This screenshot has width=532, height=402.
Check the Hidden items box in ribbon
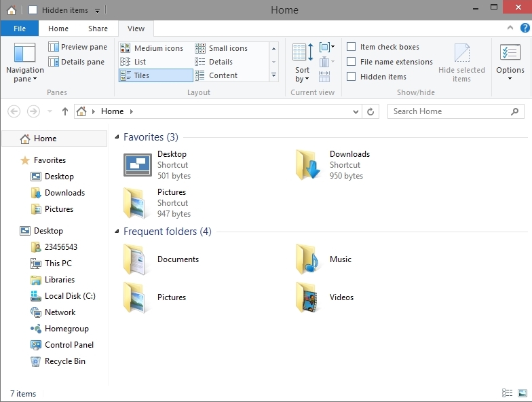(x=351, y=77)
